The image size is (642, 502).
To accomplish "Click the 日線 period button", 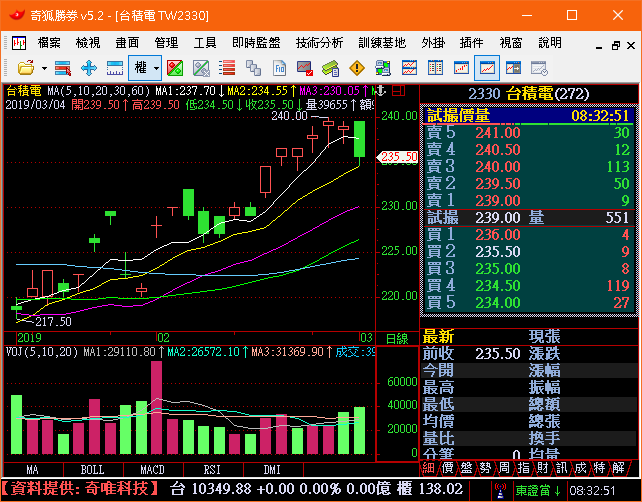I will click(397, 339).
